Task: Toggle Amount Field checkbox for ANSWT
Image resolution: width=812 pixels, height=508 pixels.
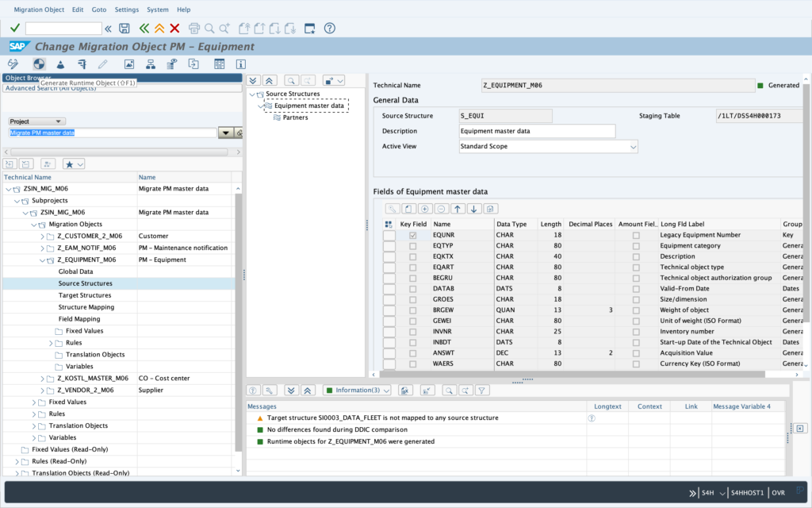Action: tap(636, 353)
